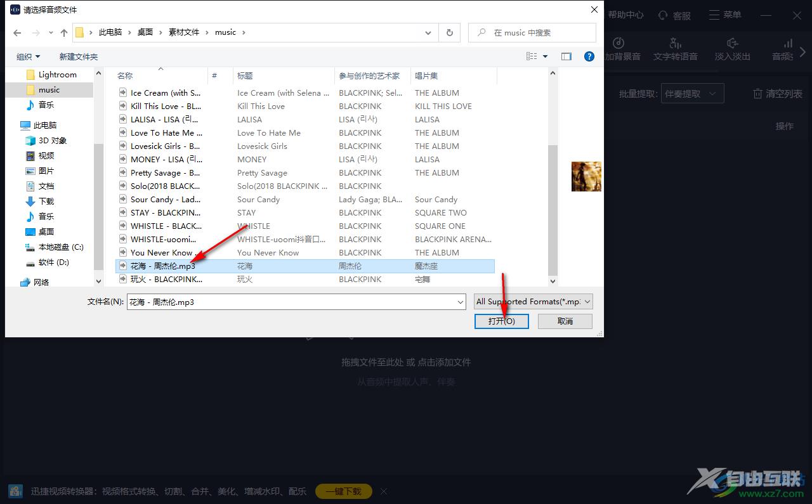The height and width of the screenshot is (504, 812).
Task: Go up one folder level
Action: pyautogui.click(x=64, y=32)
